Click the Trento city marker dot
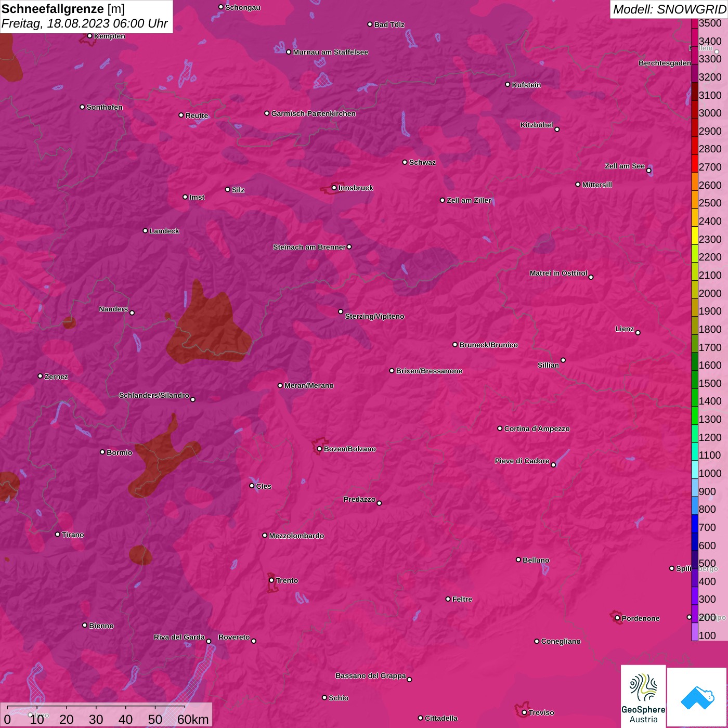The image size is (728, 728). [271, 580]
